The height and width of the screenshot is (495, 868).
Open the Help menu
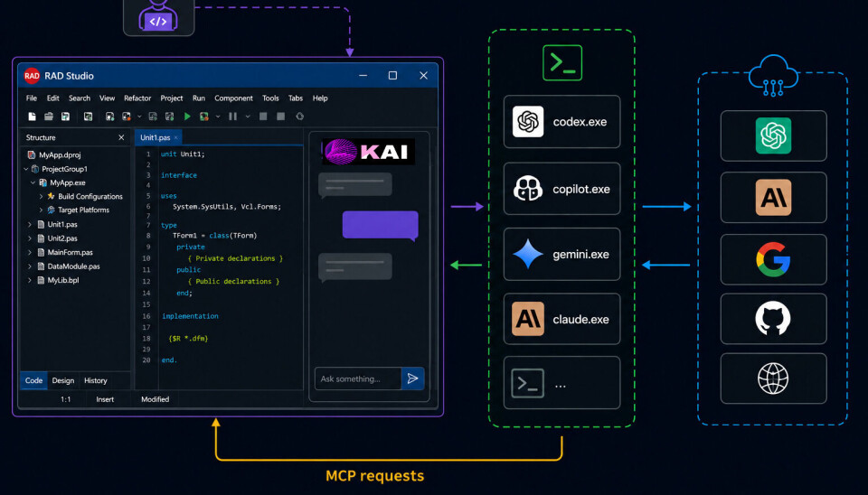[320, 98]
